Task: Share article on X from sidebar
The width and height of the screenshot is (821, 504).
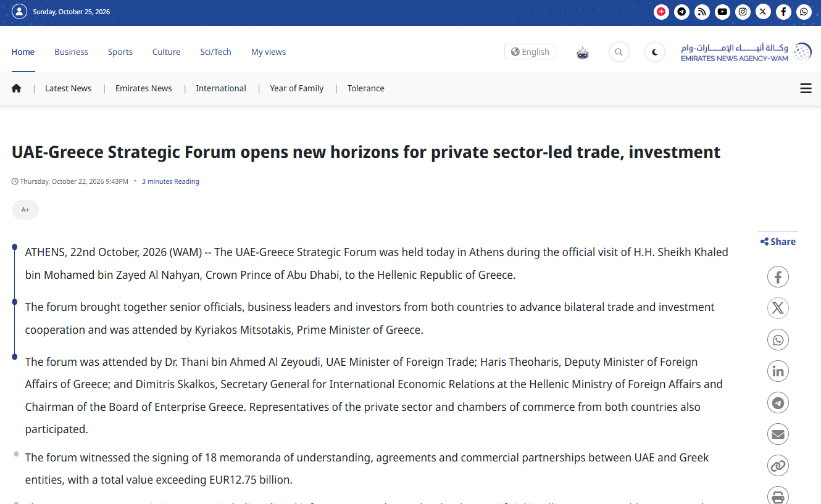Action: [778, 308]
